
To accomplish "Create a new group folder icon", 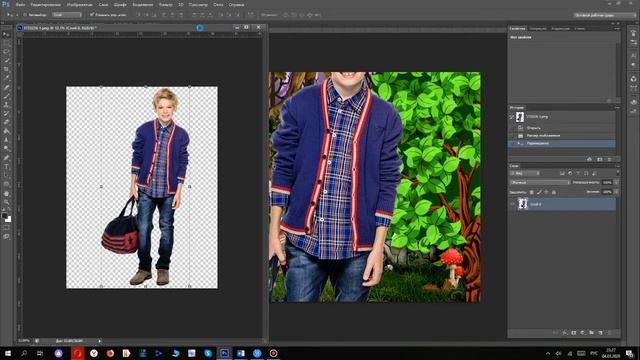I will 591,333.
